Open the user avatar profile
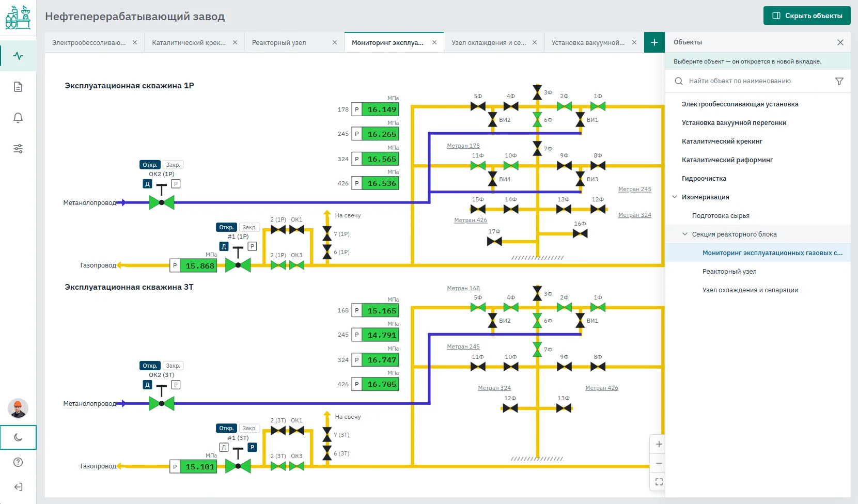Viewport: 858px width, 504px height. [18, 408]
